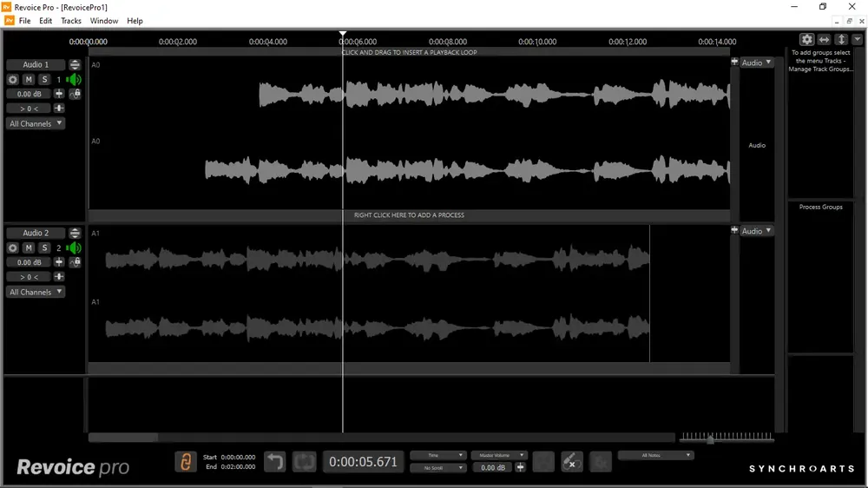Open the Time display format dropdown
Image resolution: width=868 pixels, height=488 pixels.
click(437, 455)
